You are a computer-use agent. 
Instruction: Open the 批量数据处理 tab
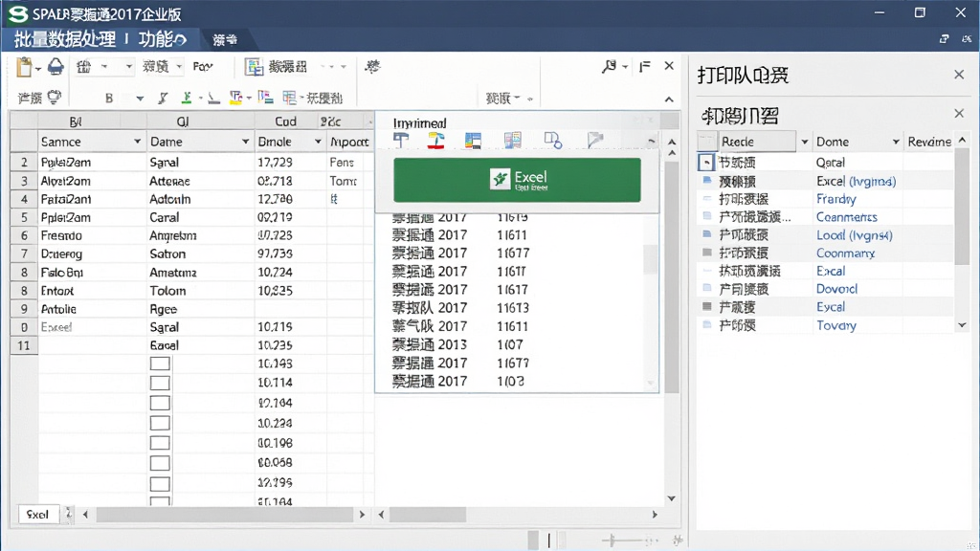65,39
